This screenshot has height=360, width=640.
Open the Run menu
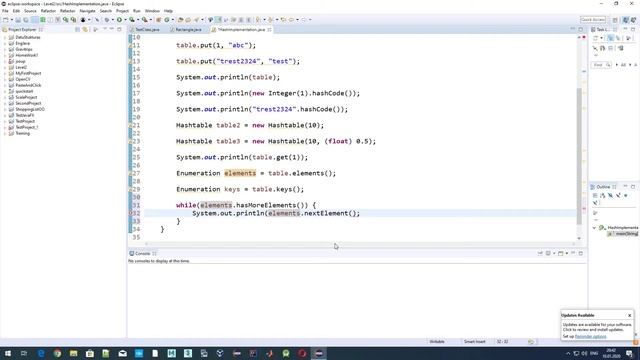pos(137,11)
